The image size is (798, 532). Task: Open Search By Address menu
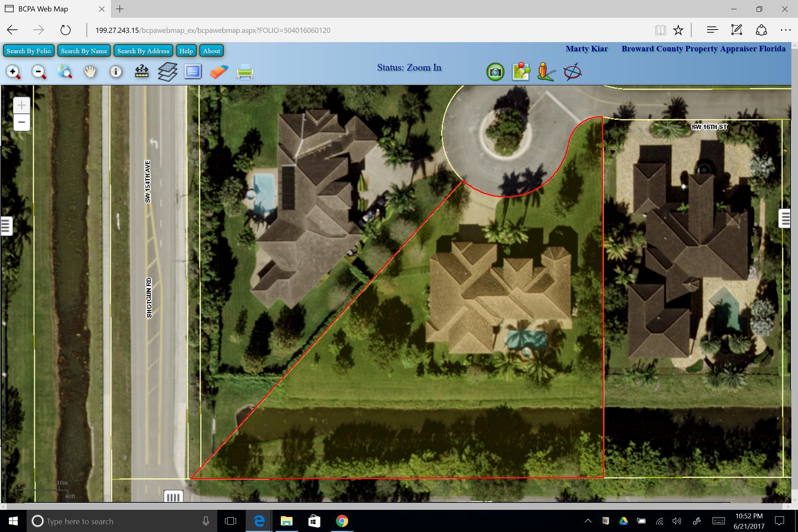(x=143, y=51)
